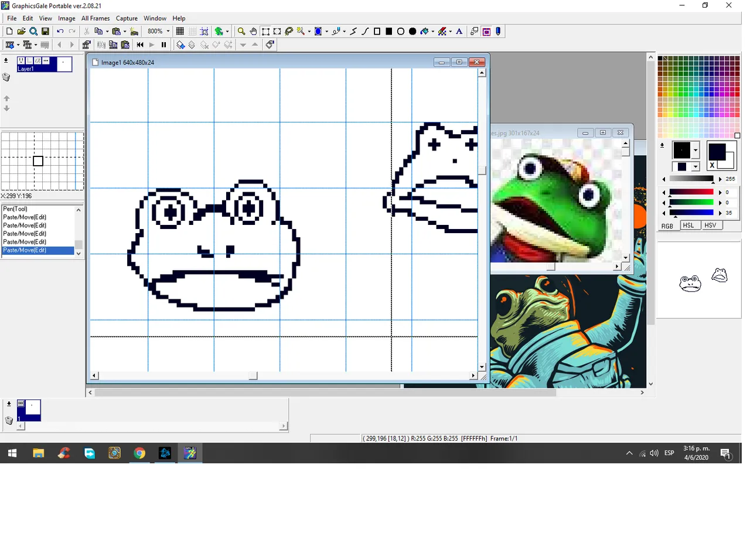The height and width of the screenshot is (560, 750).
Task: Toggle the blue pen pressure icon
Action: pos(498,32)
